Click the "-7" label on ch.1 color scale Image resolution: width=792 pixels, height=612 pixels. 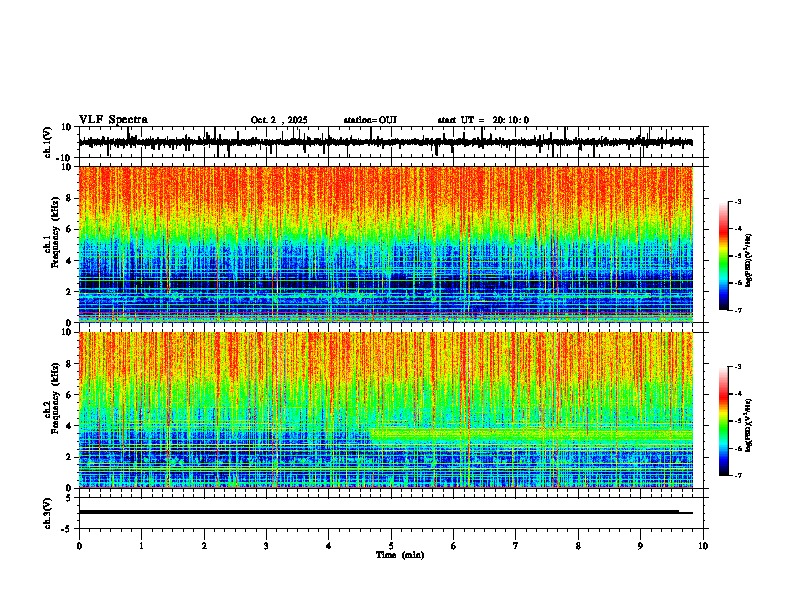tap(737, 310)
